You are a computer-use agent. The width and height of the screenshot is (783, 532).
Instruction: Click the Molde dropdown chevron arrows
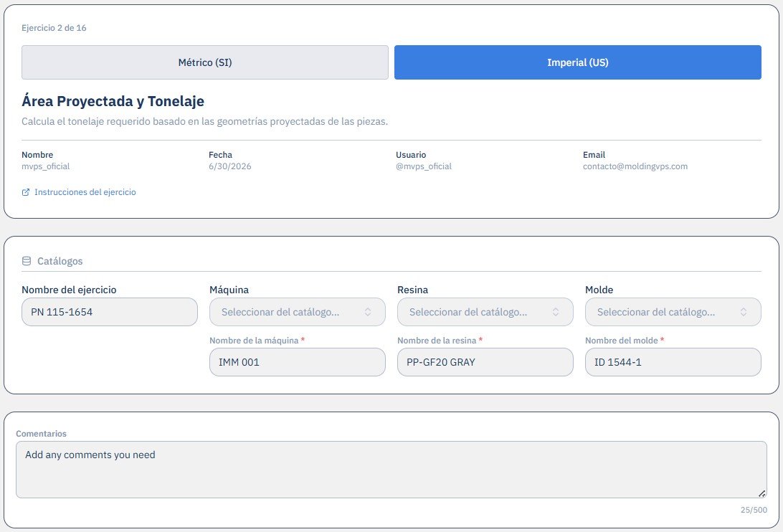(744, 312)
